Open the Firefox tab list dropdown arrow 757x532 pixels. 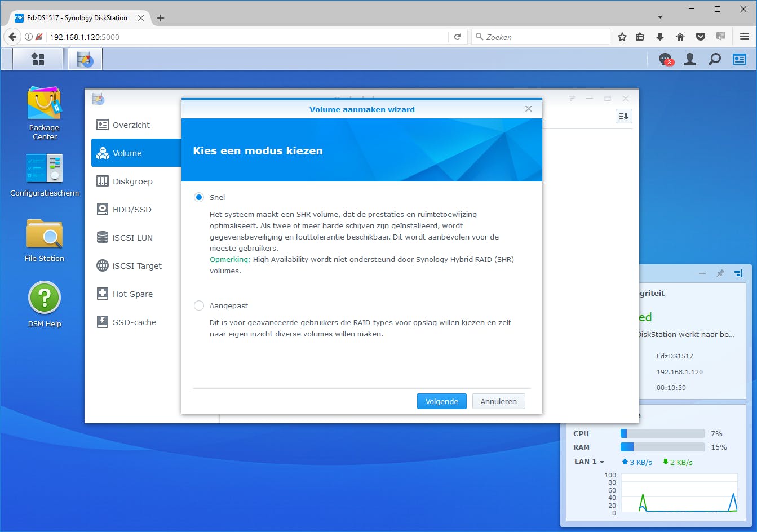(660, 17)
